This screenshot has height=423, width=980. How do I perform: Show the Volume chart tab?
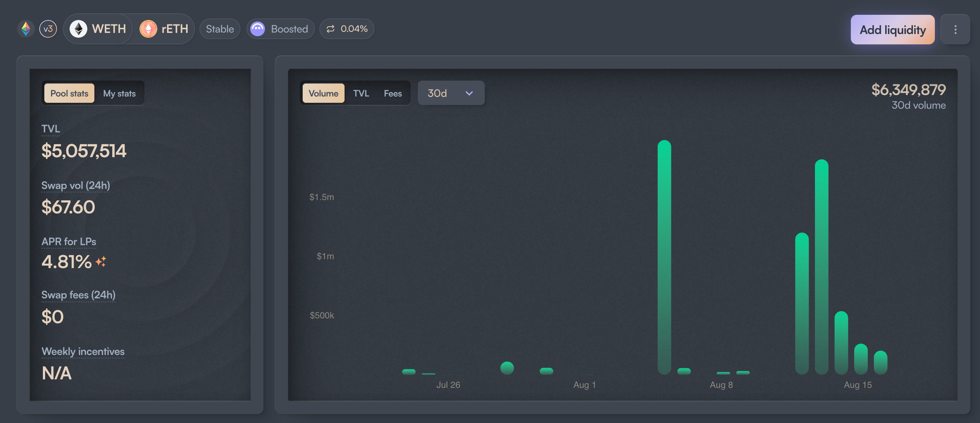[x=323, y=93]
